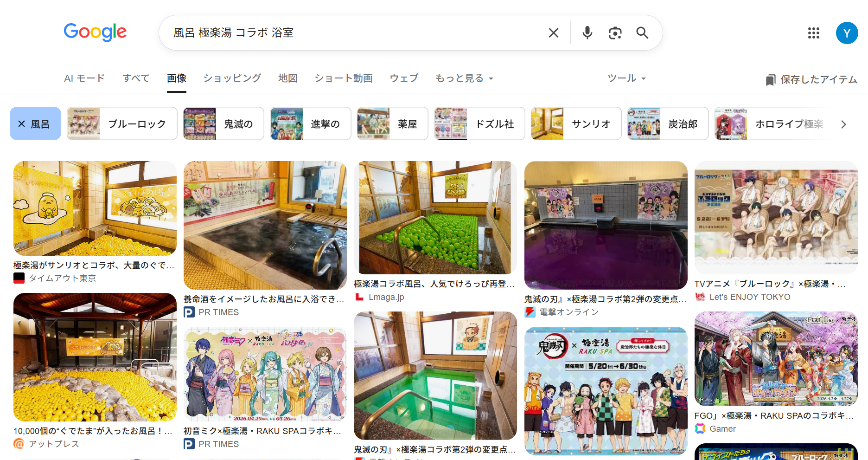Switch to the すべて tab
Screen dimensions: 868x460
136,78
